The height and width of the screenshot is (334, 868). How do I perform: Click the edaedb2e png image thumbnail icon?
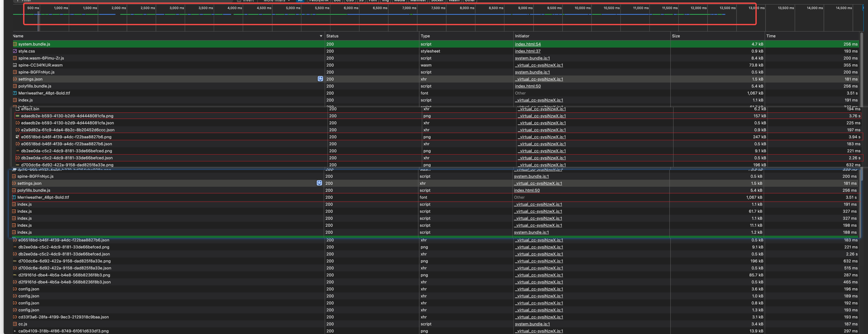pos(18,116)
